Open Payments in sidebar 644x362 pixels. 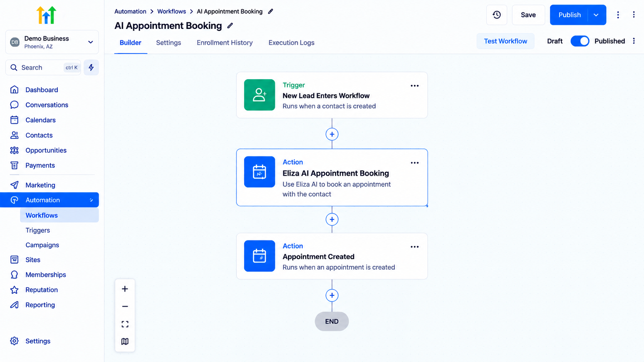click(x=40, y=165)
